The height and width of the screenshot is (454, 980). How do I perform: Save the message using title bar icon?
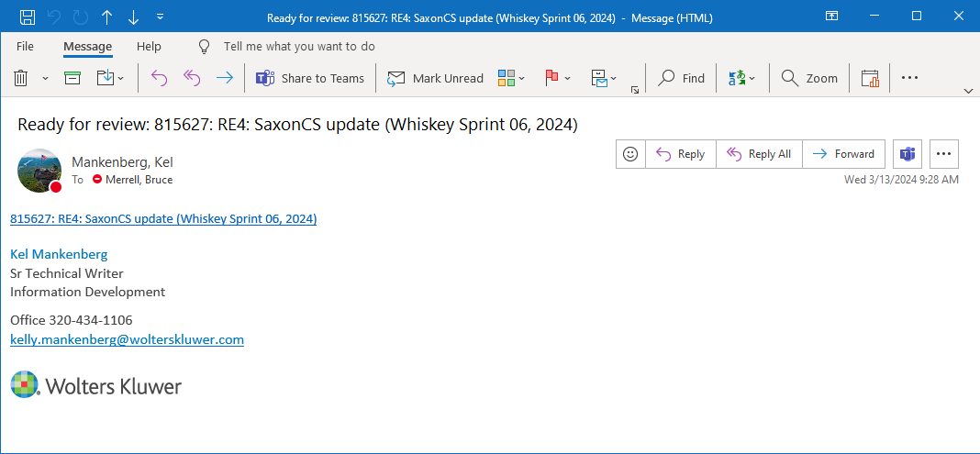28,17
